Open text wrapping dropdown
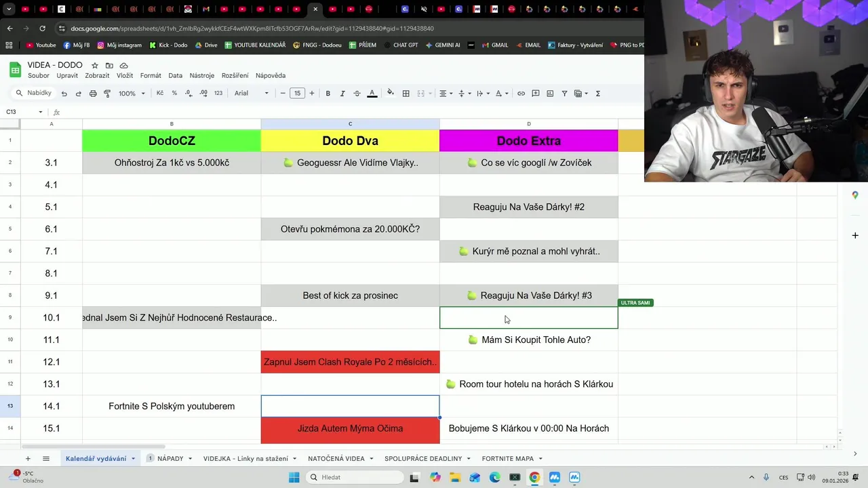The image size is (868, 488). pos(482,94)
